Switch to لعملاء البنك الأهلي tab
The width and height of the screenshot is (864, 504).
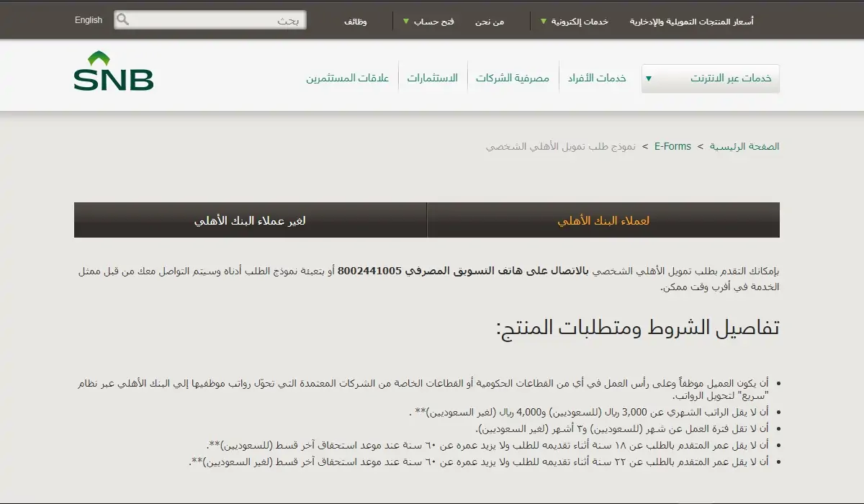click(x=603, y=220)
